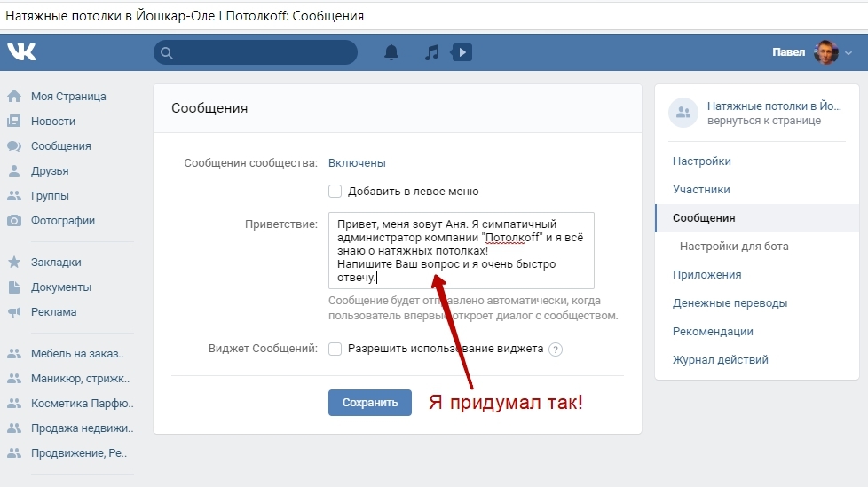
Task: Click the Закладки star icon
Action: [x=14, y=263]
